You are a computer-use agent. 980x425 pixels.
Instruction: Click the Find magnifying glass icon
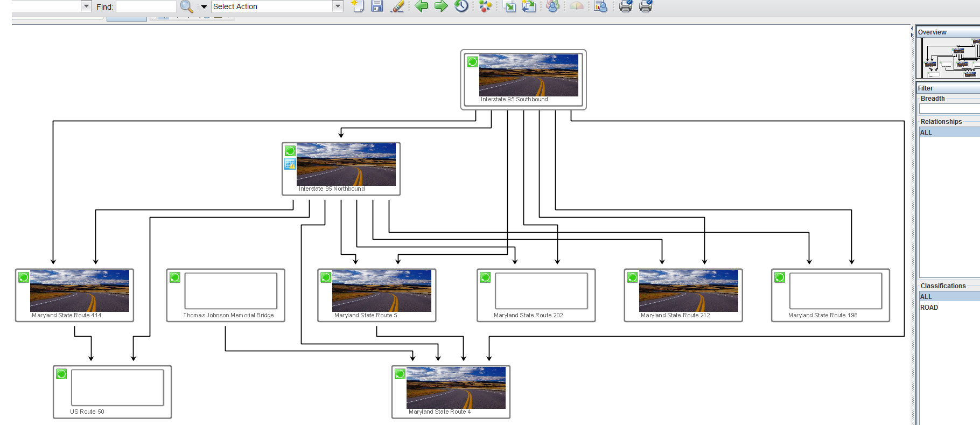pos(186,6)
